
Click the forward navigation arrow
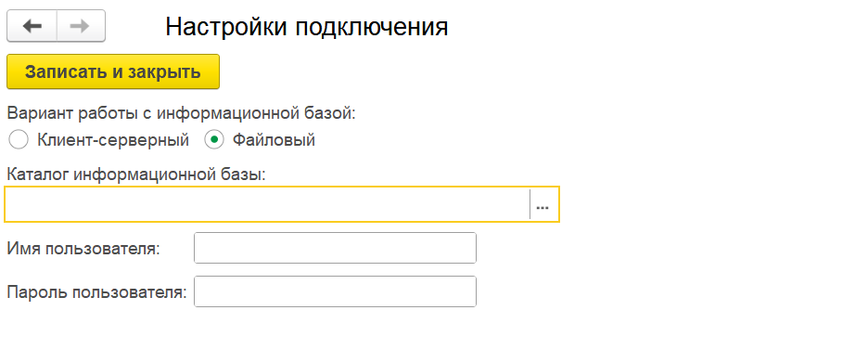point(81,26)
